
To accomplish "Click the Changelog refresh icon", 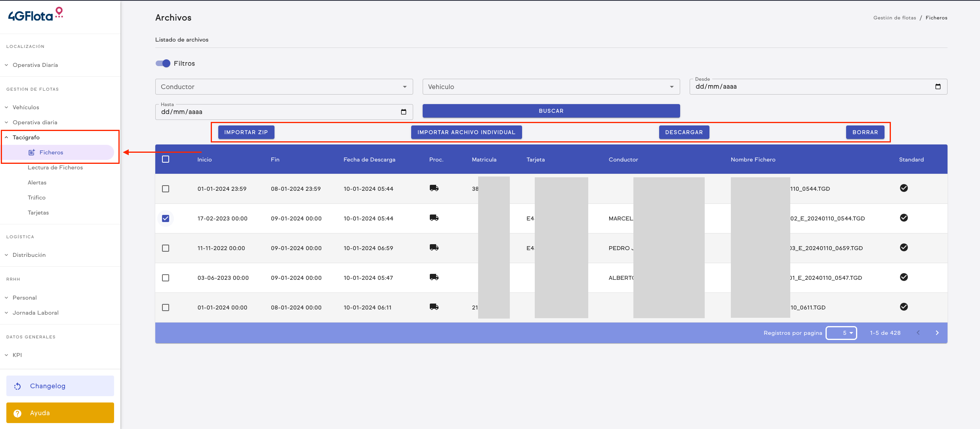I will (x=17, y=386).
